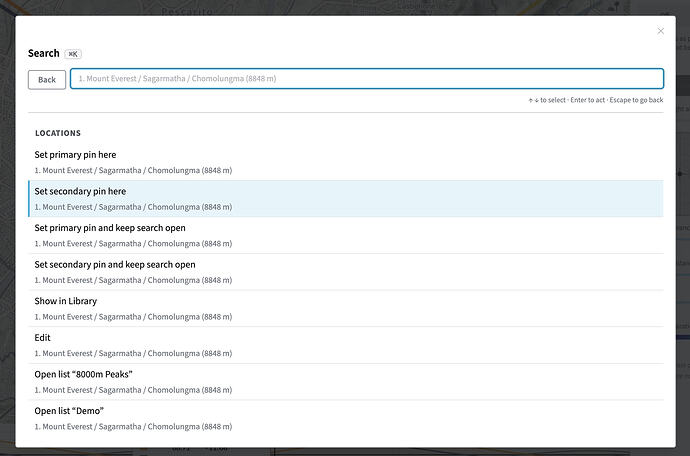Open the "Edit" action for Mount Everest

pyautogui.click(x=346, y=345)
